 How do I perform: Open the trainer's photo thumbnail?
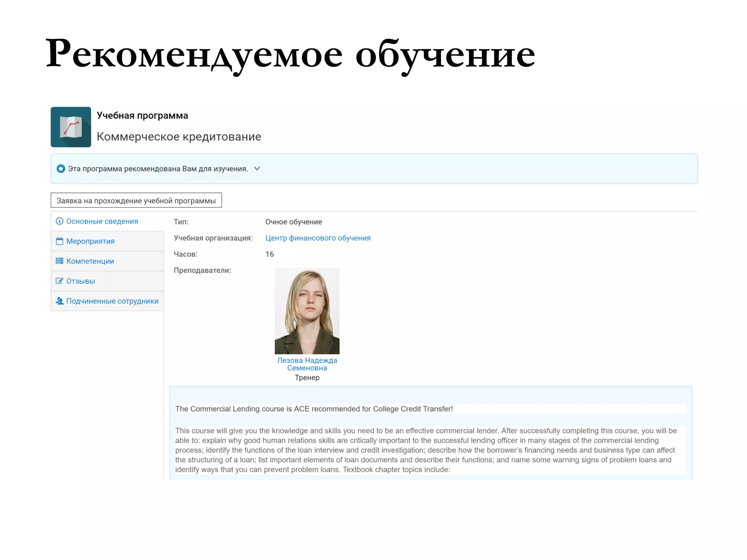point(307,311)
